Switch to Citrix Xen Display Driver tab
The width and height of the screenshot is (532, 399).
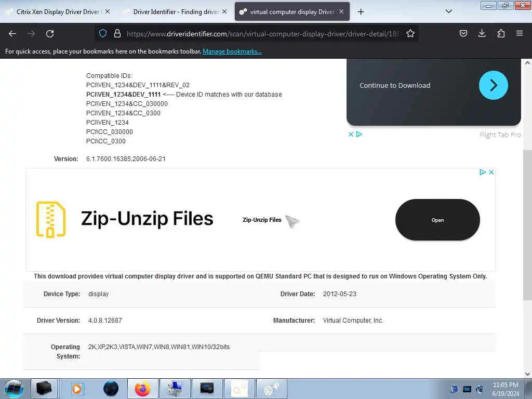pyautogui.click(x=58, y=12)
